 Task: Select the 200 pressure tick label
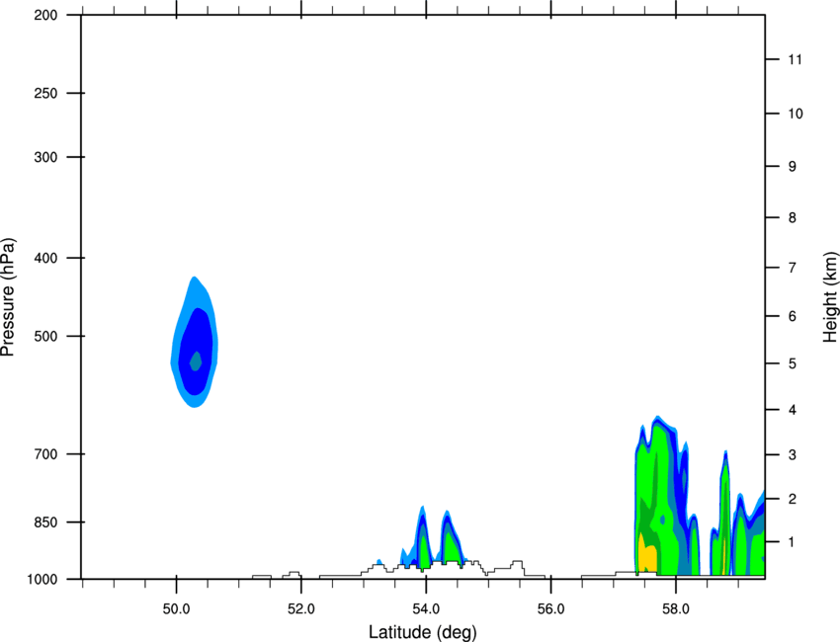tap(45, 15)
